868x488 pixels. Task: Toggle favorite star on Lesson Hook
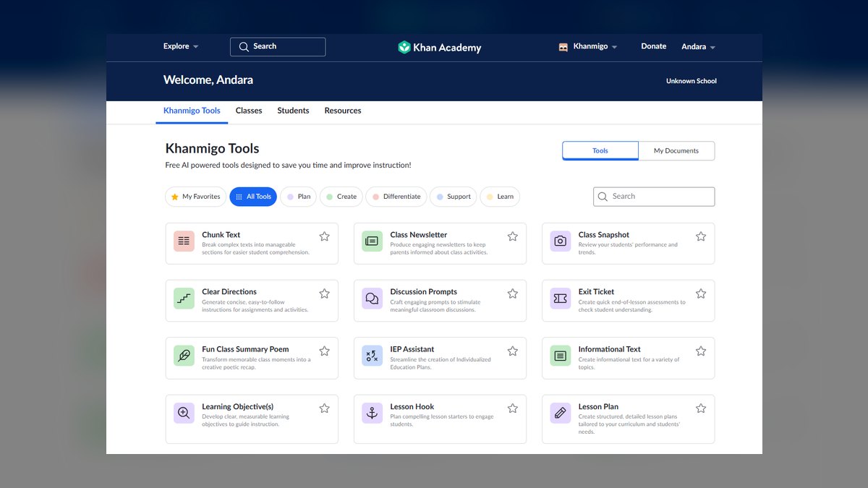click(x=512, y=408)
